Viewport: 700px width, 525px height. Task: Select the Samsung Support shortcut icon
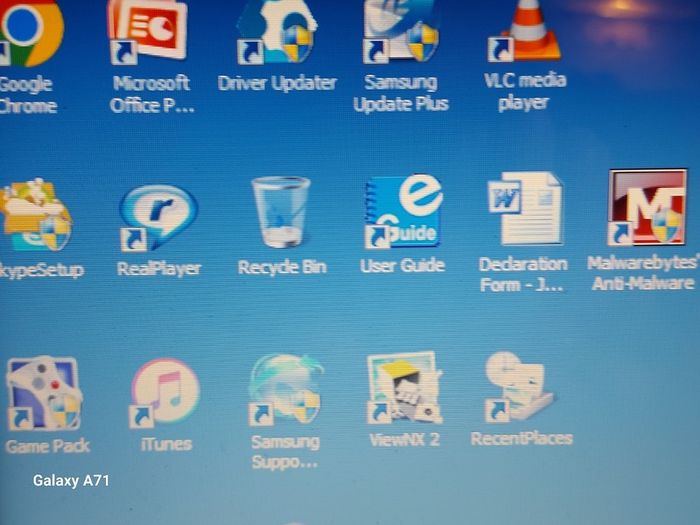[286, 389]
